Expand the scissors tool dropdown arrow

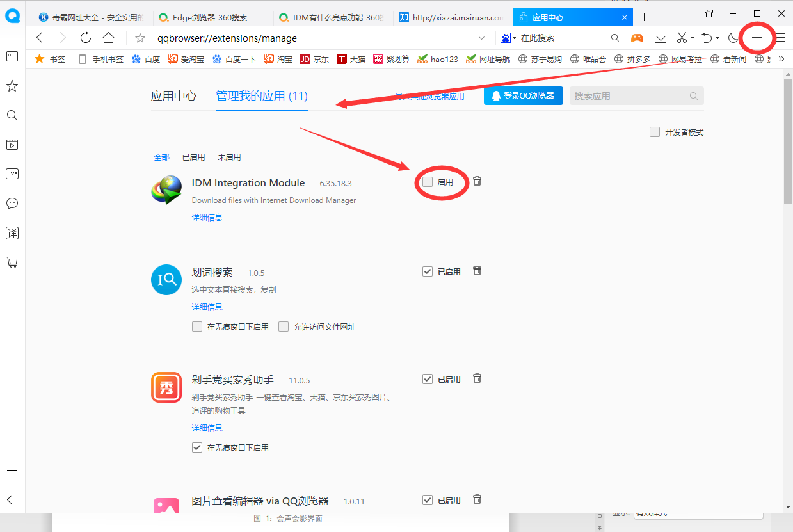[x=693, y=38]
